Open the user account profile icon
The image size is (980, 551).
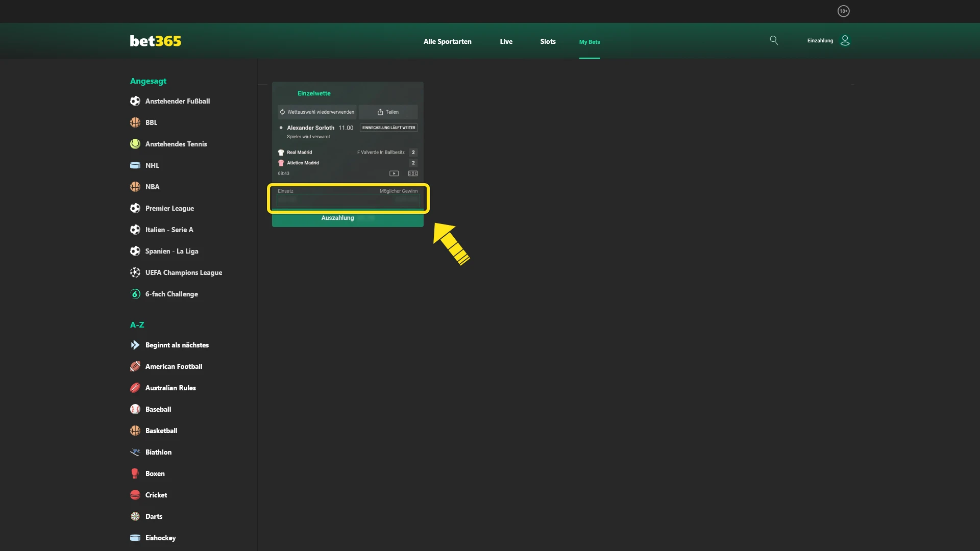pyautogui.click(x=845, y=40)
